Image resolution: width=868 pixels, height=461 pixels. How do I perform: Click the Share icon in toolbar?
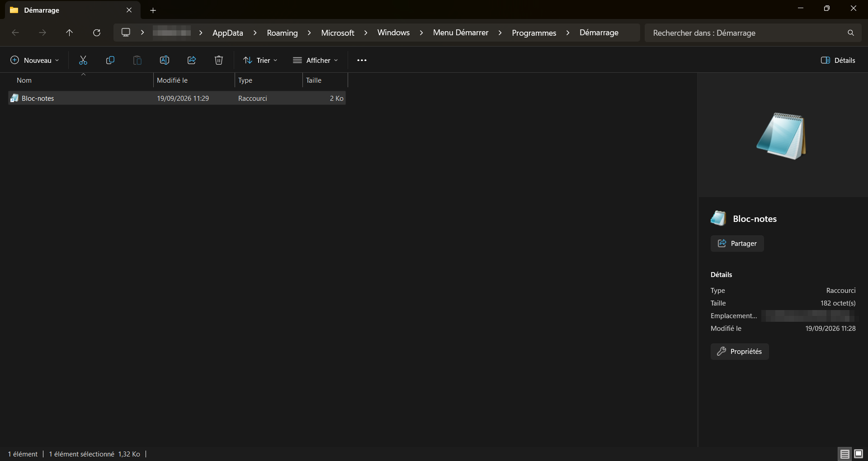(x=192, y=60)
